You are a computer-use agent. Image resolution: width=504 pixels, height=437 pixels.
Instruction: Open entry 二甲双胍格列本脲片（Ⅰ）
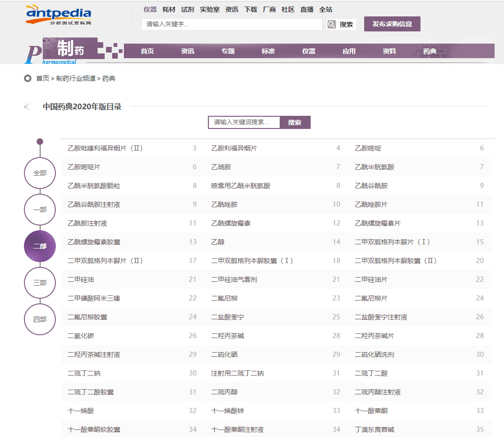(392, 242)
